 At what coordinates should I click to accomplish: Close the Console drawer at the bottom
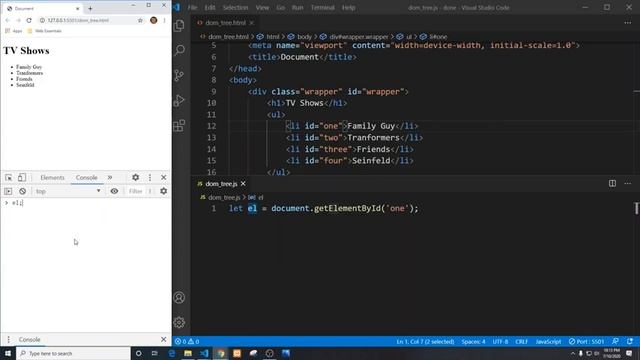pos(164,339)
